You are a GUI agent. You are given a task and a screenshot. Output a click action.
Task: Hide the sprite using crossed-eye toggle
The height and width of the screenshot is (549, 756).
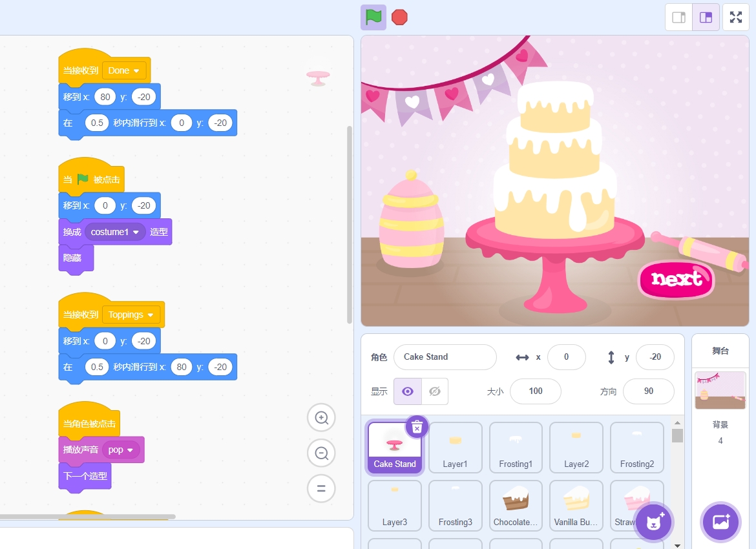click(435, 391)
